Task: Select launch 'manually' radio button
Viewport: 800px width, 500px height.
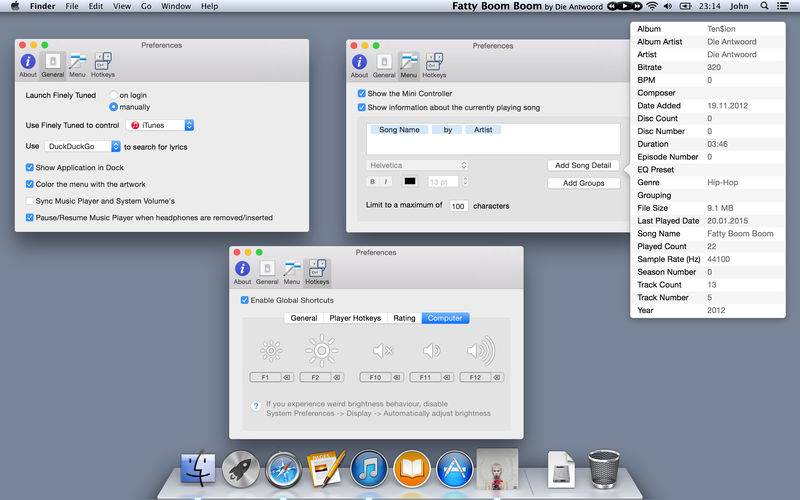Action: click(x=113, y=107)
